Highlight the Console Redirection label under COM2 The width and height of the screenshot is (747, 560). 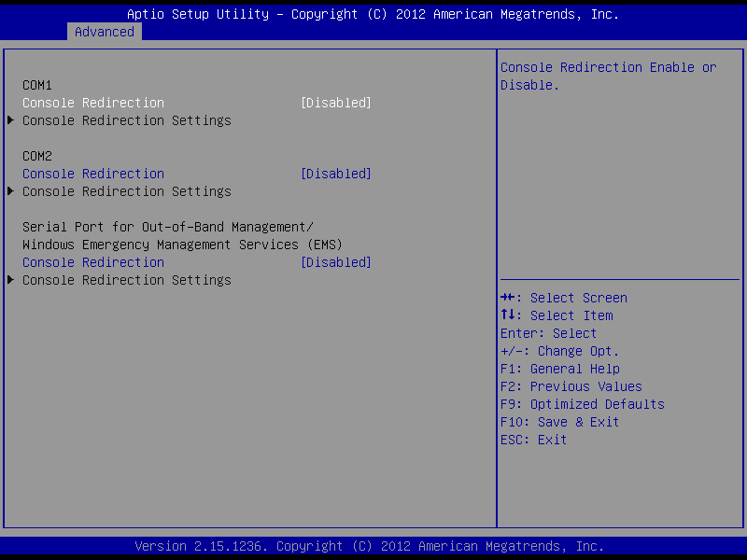(x=93, y=174)
